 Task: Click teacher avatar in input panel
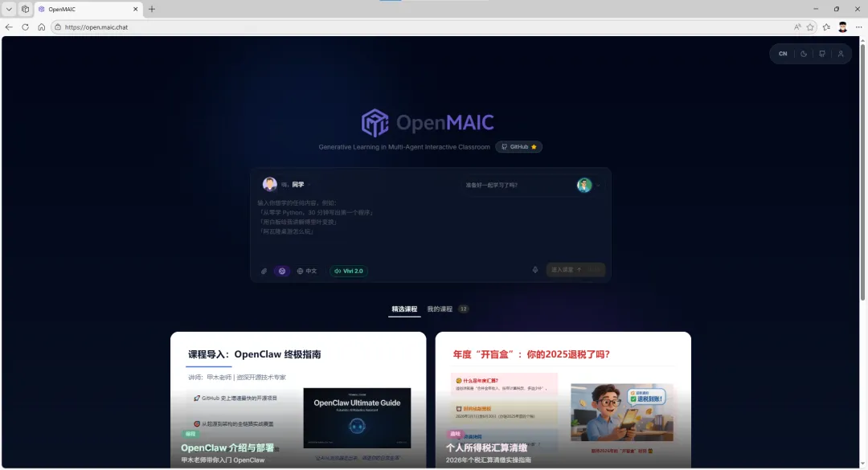[x=584, y=185]
